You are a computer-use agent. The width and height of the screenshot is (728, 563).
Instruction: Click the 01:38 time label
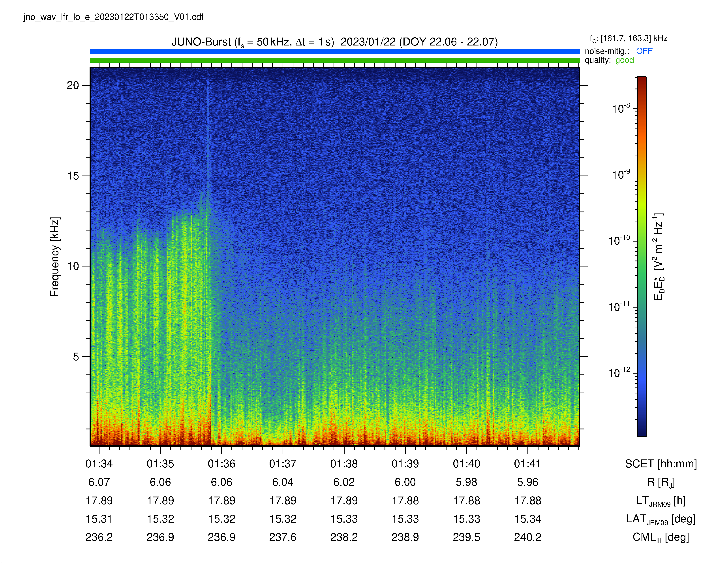pos(344,464)
